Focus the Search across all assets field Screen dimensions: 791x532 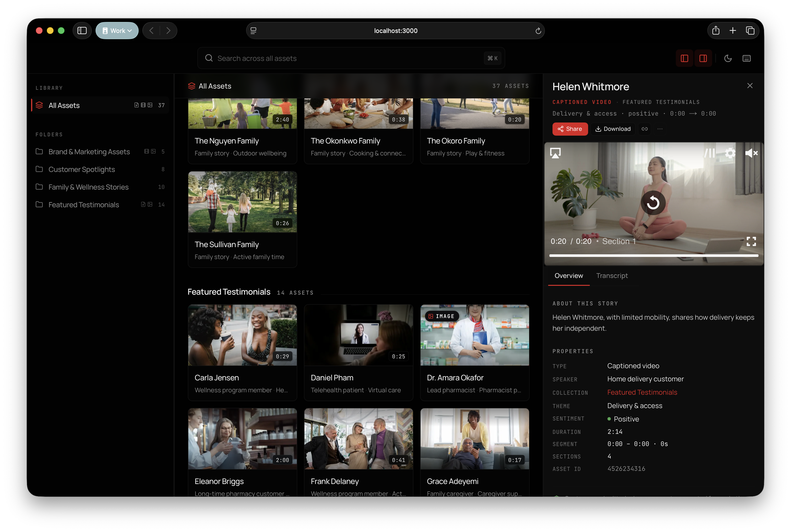click(x=351, y=58)
